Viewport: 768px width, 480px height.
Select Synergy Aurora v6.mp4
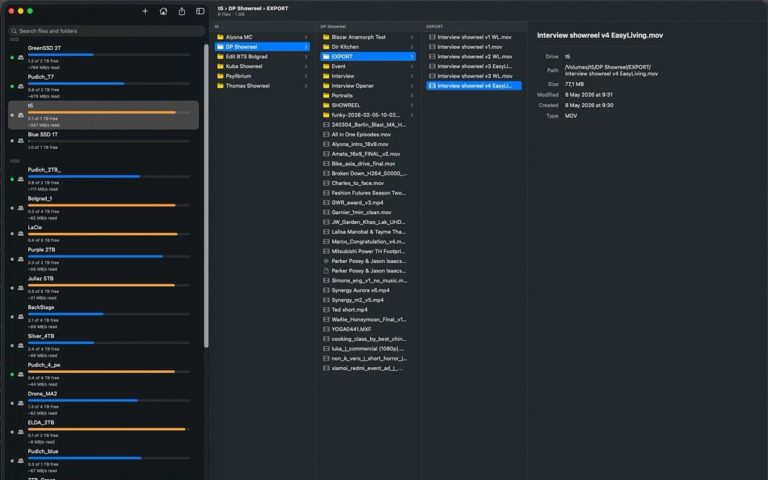pyautogui.click(x=368, y=290)
